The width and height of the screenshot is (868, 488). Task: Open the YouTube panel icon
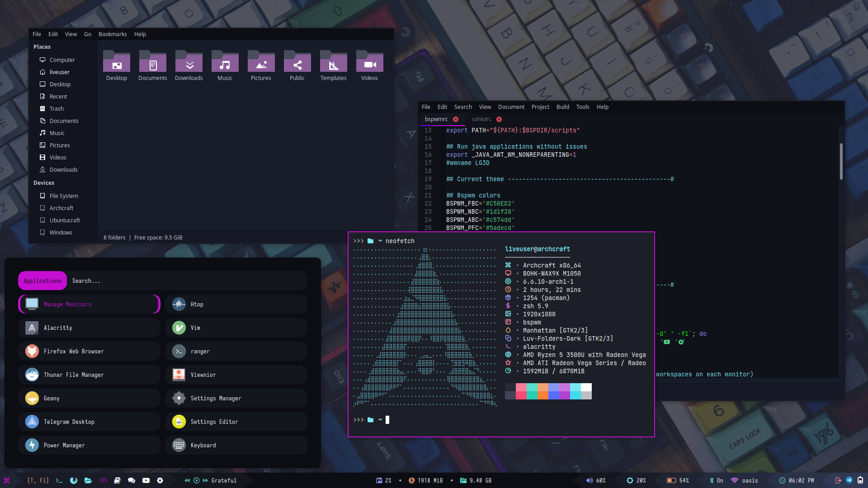pos(146,480)
